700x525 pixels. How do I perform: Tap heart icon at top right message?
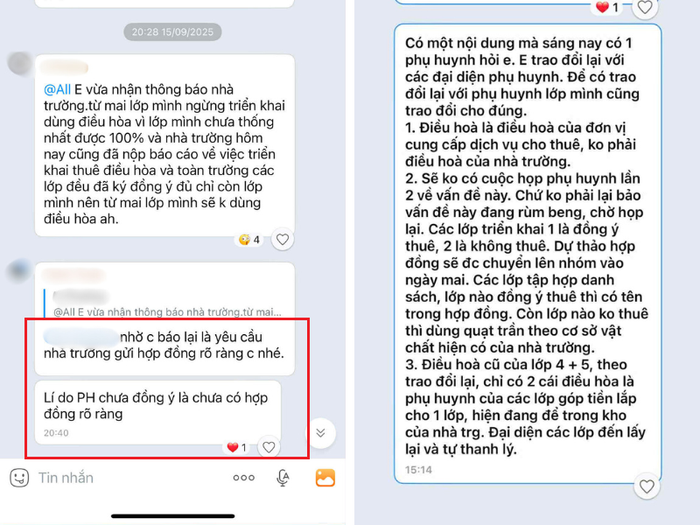[645, 7]
